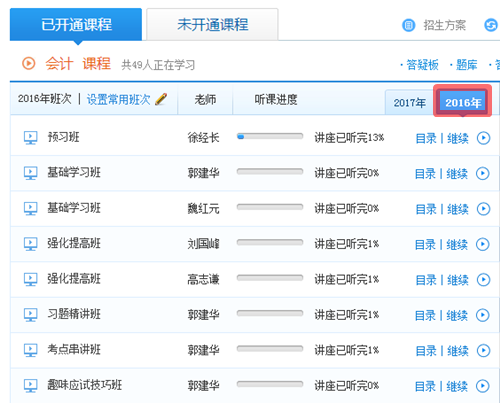Click monitor icon for 强化提高班 by 高志谦
Screen dimensions: 500x403
(x=30, y=279)
